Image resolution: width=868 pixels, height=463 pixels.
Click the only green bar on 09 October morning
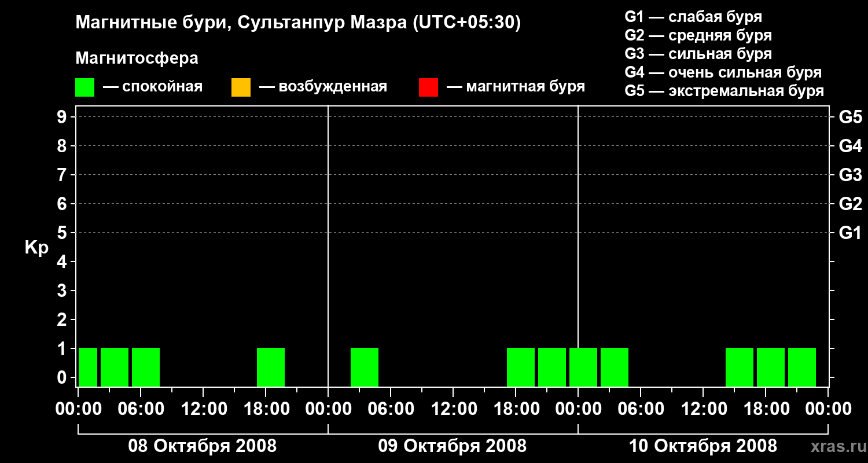[365, 367]
